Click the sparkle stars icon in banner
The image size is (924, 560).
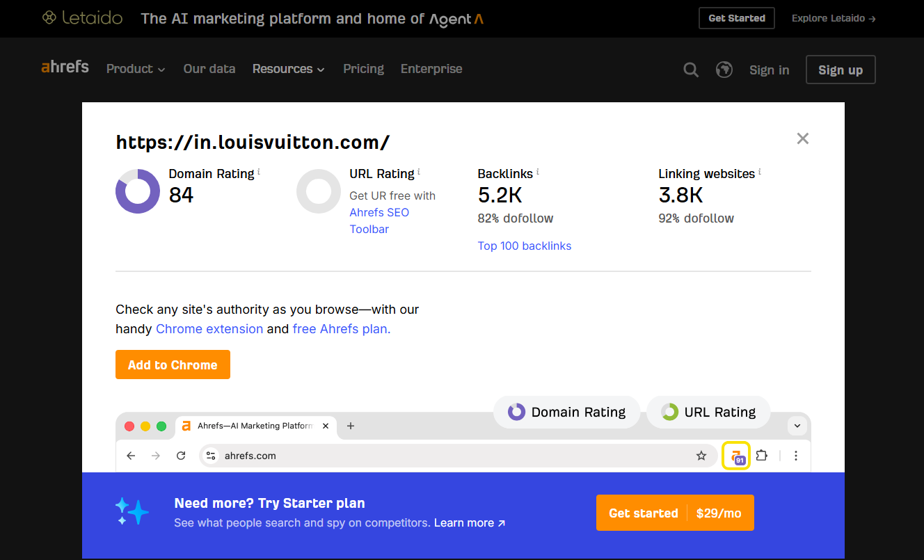(132, 511)
